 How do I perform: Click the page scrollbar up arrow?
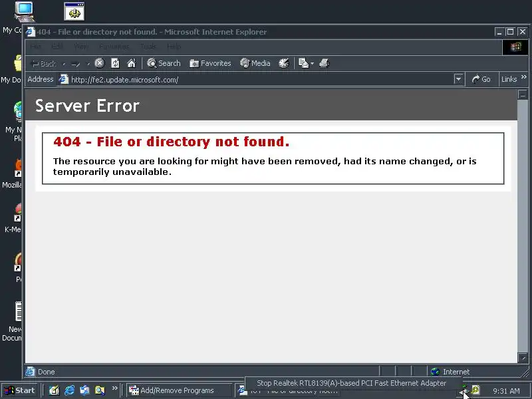tap(523, 94)
